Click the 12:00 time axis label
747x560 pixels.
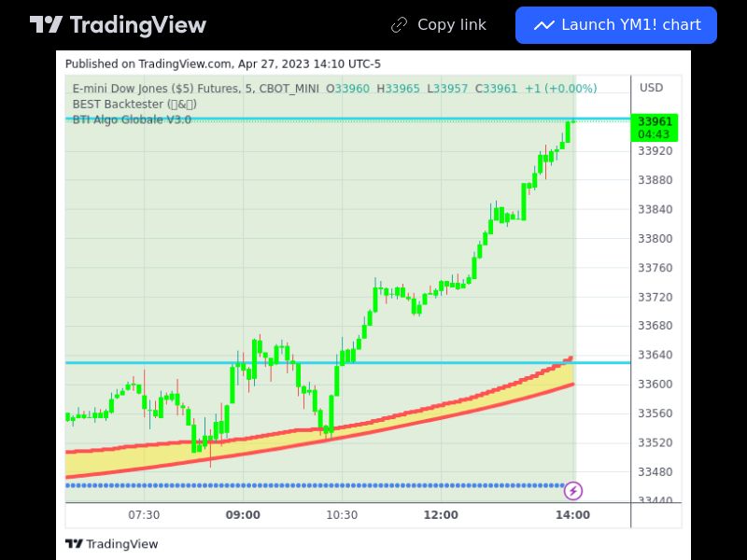coord(441,515)
